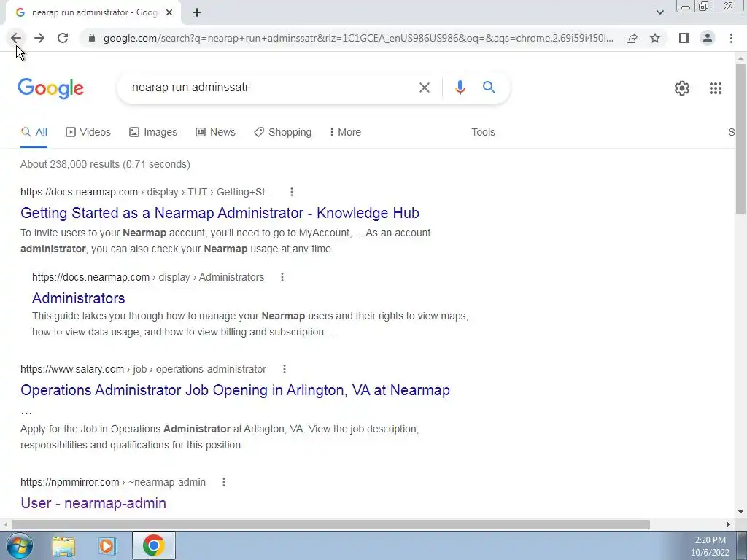Open Windows Explorer from the taskbar
The image size is (747, 560).
tap(63, 545)
